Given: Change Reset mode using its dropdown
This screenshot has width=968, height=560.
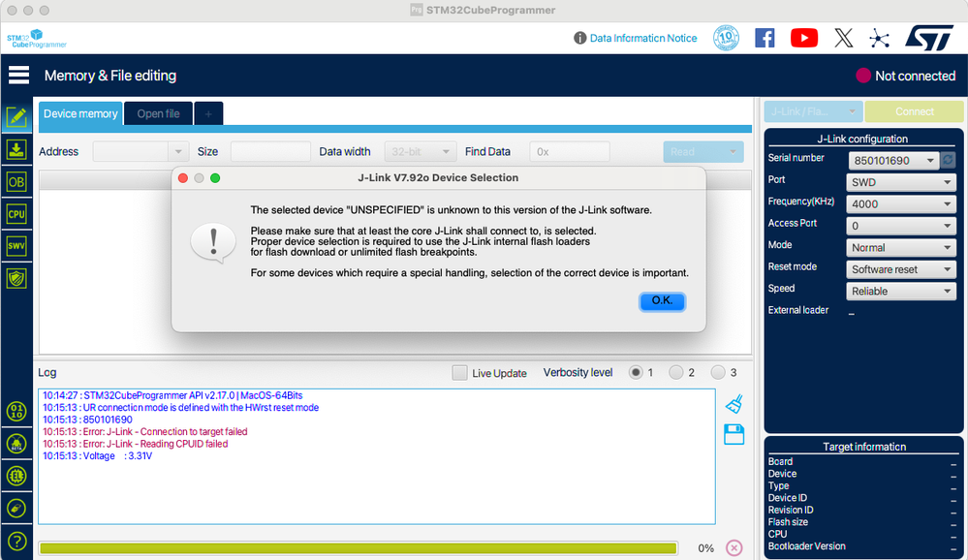Looking at the screenshot, I should click(x=900, y=268).
